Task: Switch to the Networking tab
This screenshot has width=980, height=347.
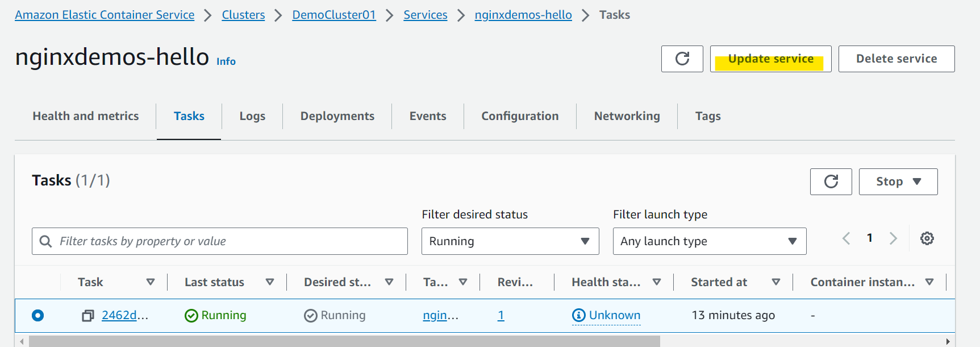Action: click(627, 116)
